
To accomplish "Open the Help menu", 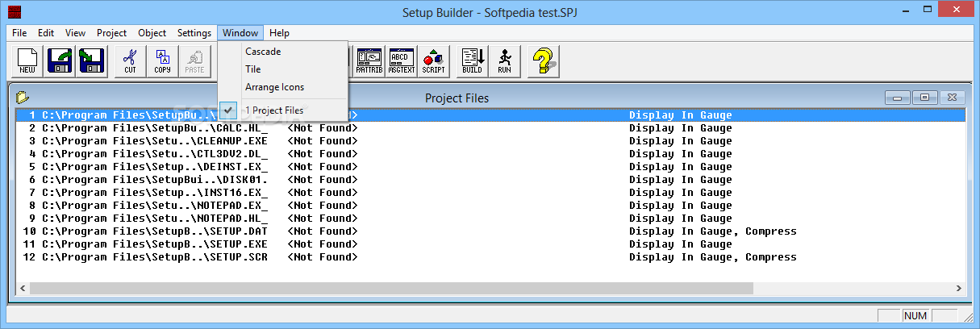I will (x=279, y=33).
